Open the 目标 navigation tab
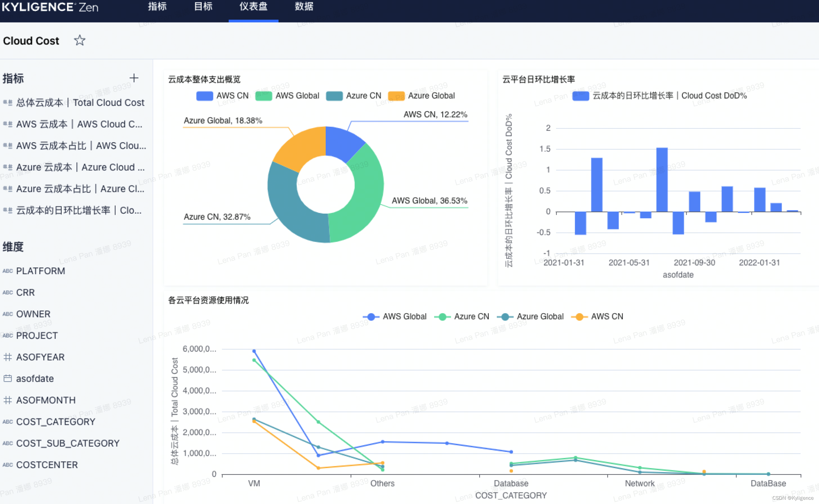Viewport: 819px width, 504px height. tap(203, 7)
